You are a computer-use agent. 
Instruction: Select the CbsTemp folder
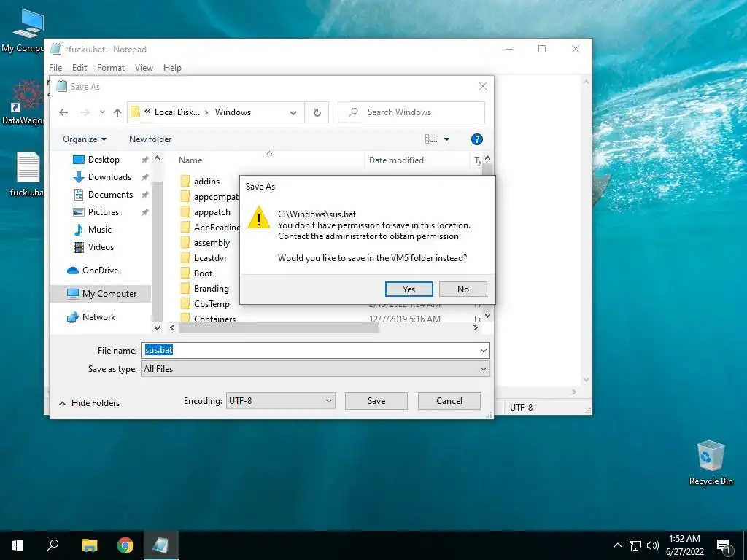pyautogui.click(x=211, y=304)
